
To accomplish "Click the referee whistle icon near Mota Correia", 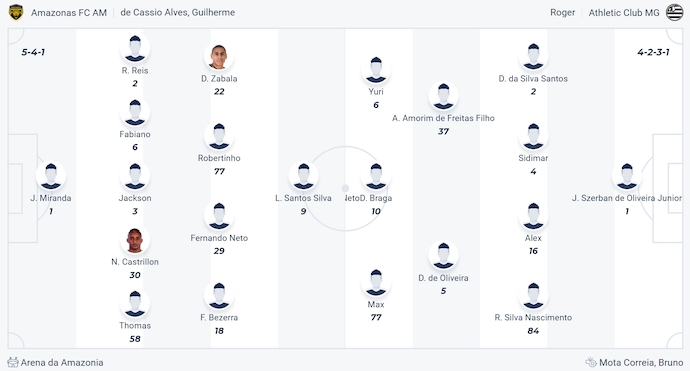I will 591,362.
